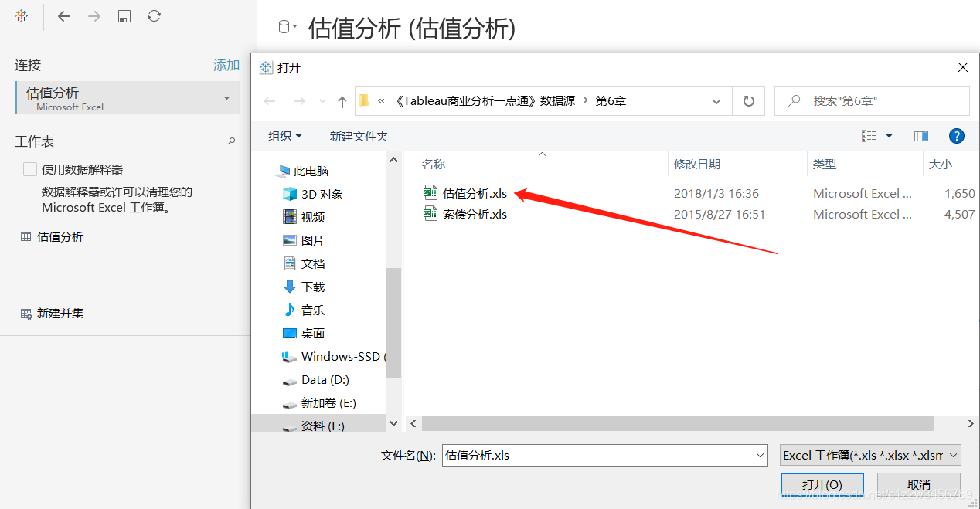Select 下载 folder in navigation pane
The height and width of the screenshot is (509, 980).
click(x=304, y=287)
